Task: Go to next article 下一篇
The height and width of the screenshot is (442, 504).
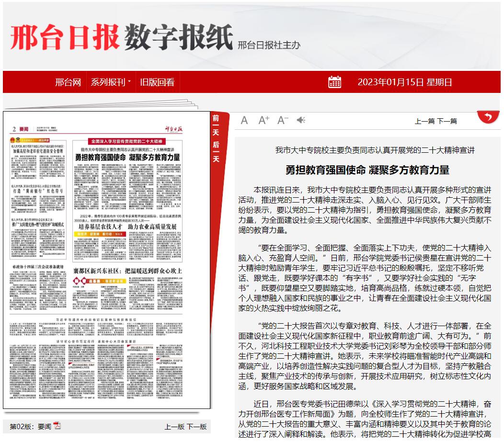Action: click(447, 121)
